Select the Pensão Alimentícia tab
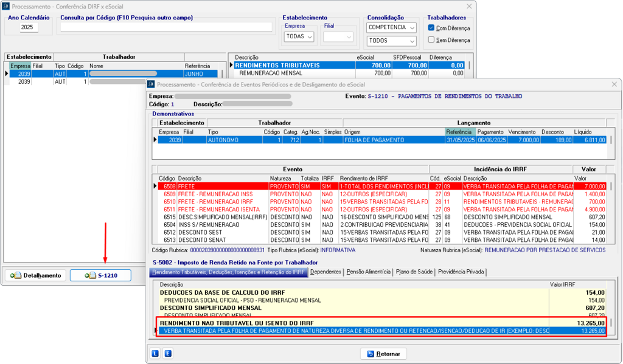This screenshot has width=623, height=364. tap(368, 272)
